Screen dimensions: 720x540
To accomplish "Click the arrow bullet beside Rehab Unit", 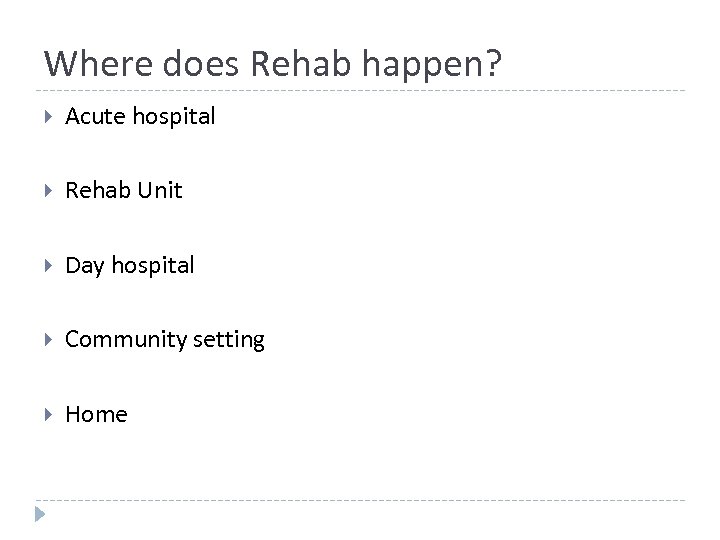I will [x=49, y=191].
